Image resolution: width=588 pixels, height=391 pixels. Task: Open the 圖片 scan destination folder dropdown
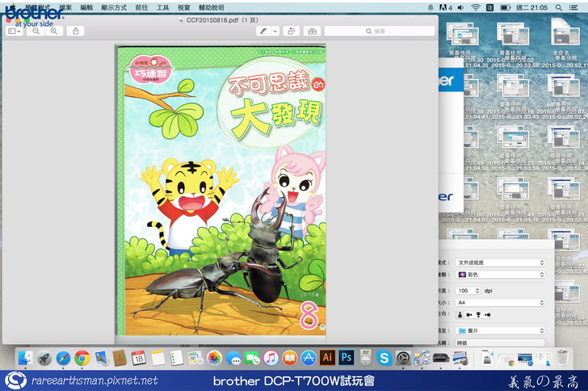[500, 330]
